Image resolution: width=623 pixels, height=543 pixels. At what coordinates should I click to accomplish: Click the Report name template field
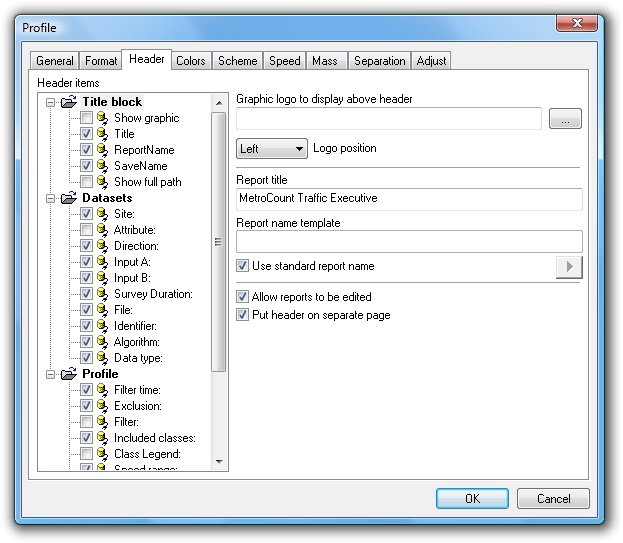coord(409,242)
